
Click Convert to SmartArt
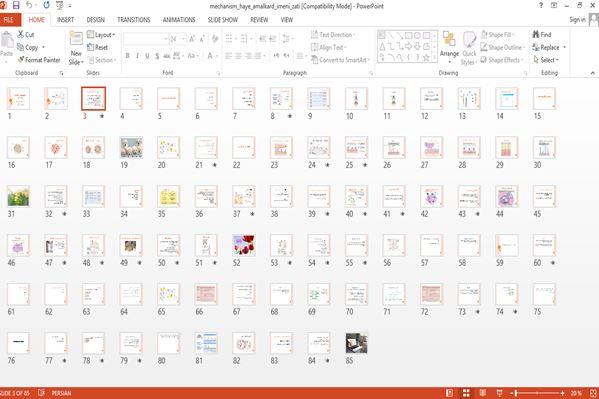click(340, 60)
